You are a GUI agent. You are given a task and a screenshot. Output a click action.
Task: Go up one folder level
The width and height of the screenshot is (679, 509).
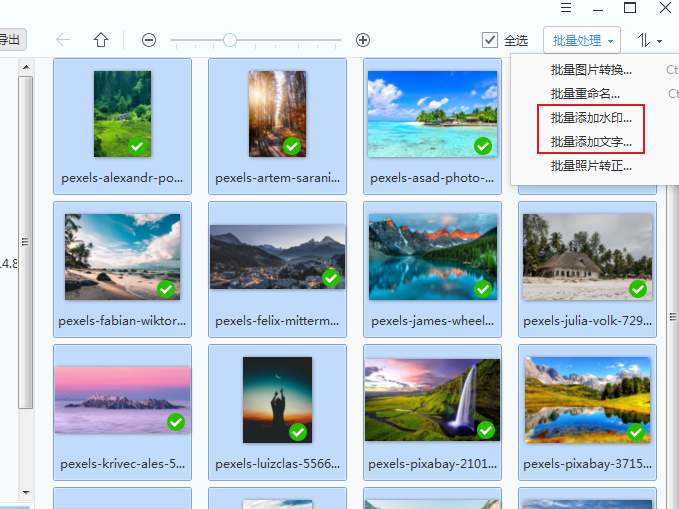point(101,40)
